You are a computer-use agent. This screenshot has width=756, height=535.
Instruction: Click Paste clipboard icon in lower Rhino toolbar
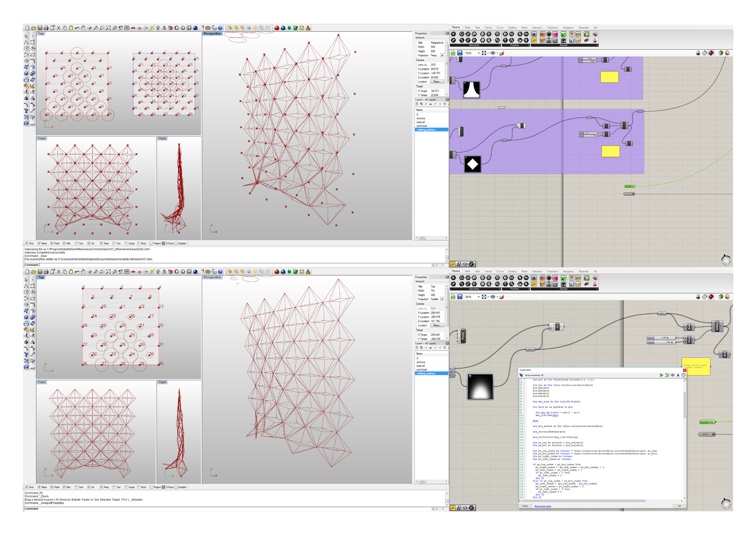point(71,272)
